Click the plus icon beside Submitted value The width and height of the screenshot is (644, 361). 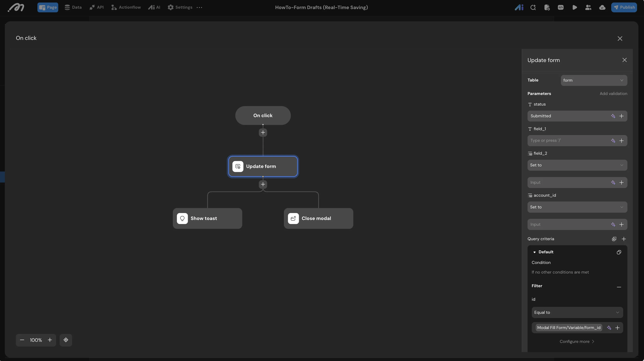621,116
